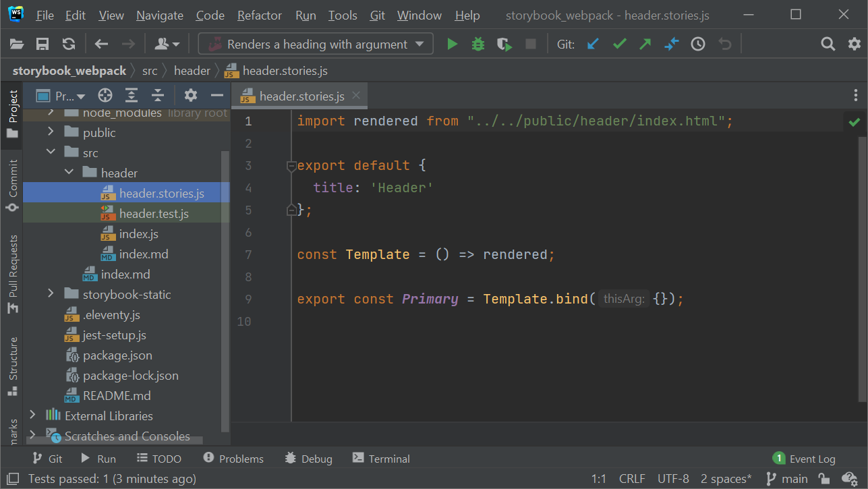Push commits with green up-right arrow

(x=645, y=45)
